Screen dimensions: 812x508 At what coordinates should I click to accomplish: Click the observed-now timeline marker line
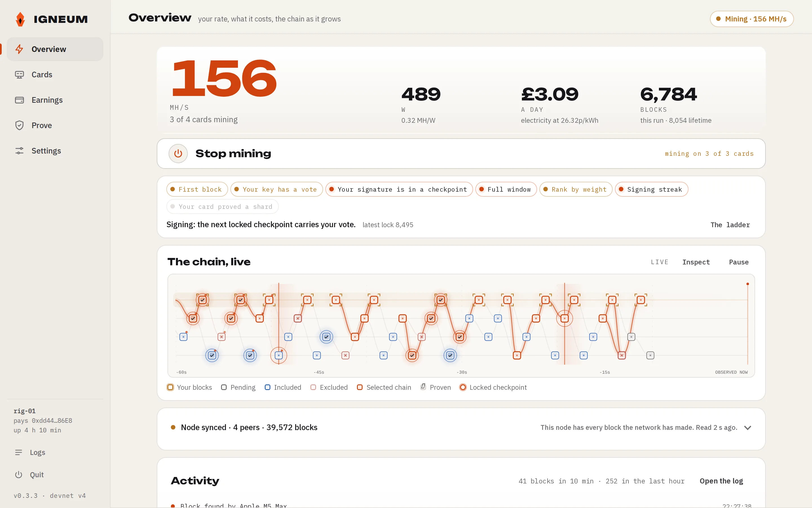coord(748,324)
